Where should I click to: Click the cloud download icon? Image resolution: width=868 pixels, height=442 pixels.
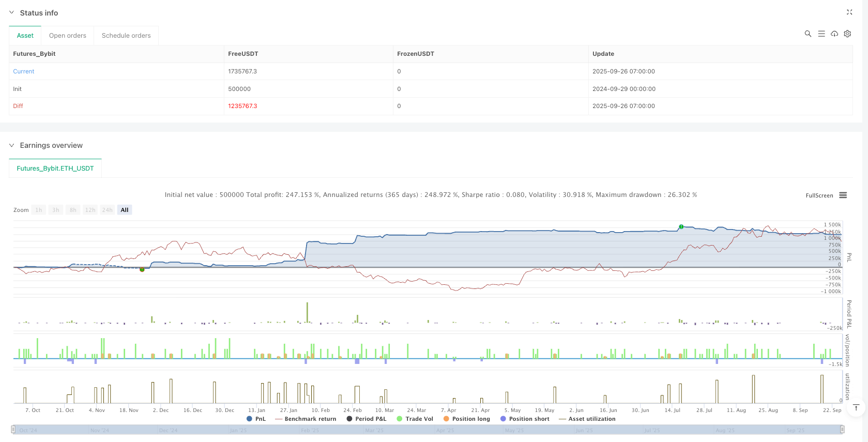[834, 34]
